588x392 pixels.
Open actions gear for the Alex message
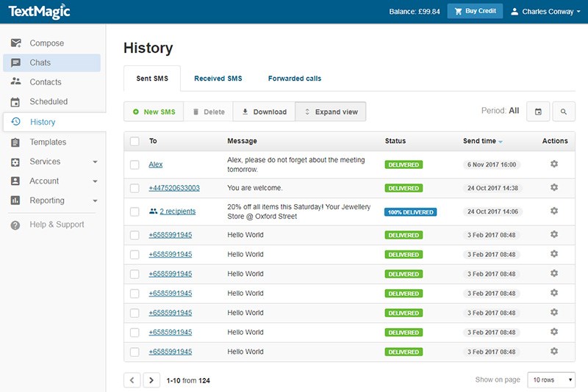coord(554,164)
